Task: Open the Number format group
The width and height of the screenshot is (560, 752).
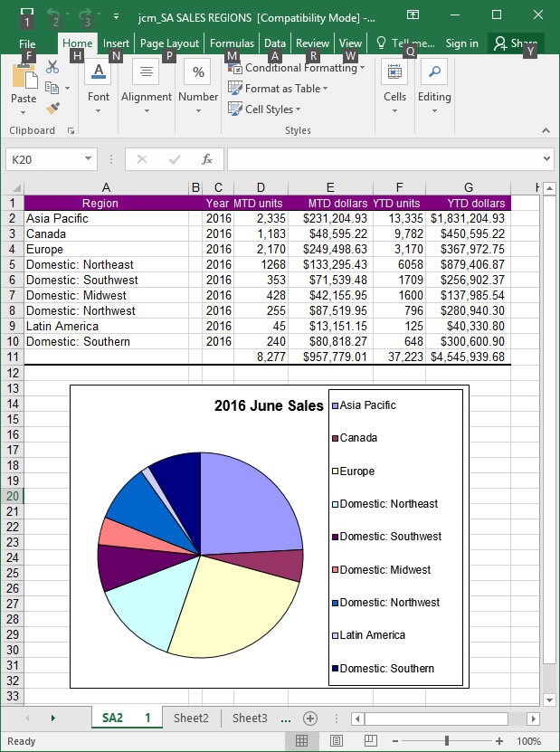Action: point(198,89)
